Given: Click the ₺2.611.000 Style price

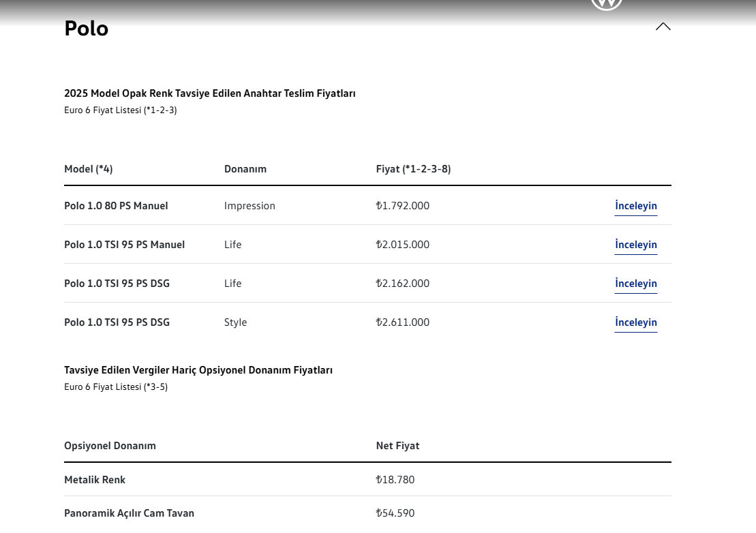Looking at the screenshot, I should point(403,322).
